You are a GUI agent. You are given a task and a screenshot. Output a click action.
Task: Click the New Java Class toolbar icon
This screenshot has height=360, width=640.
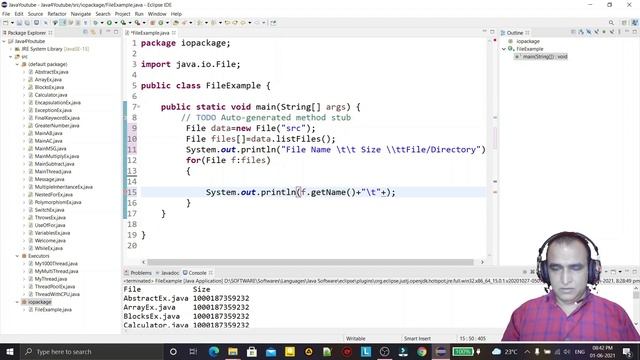coord(161,23)
